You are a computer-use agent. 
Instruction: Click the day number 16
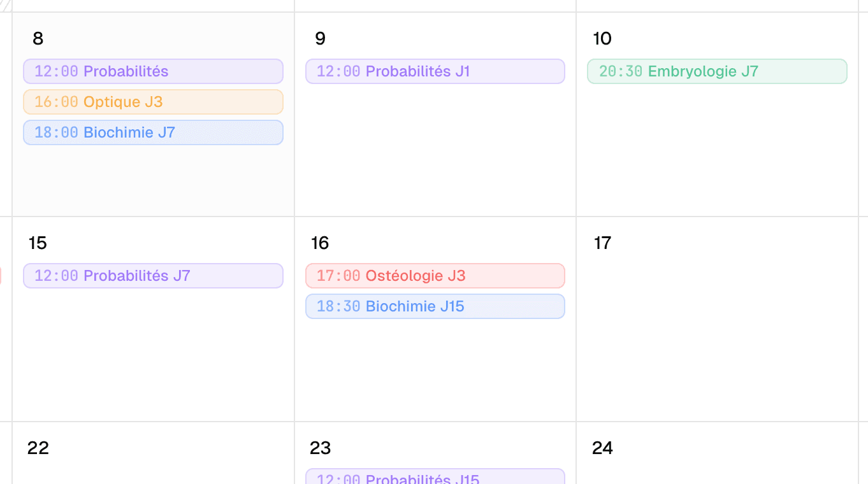pos(320,243)
